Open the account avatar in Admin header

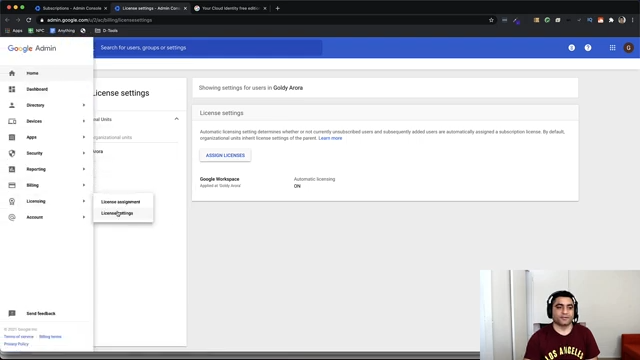629,48
